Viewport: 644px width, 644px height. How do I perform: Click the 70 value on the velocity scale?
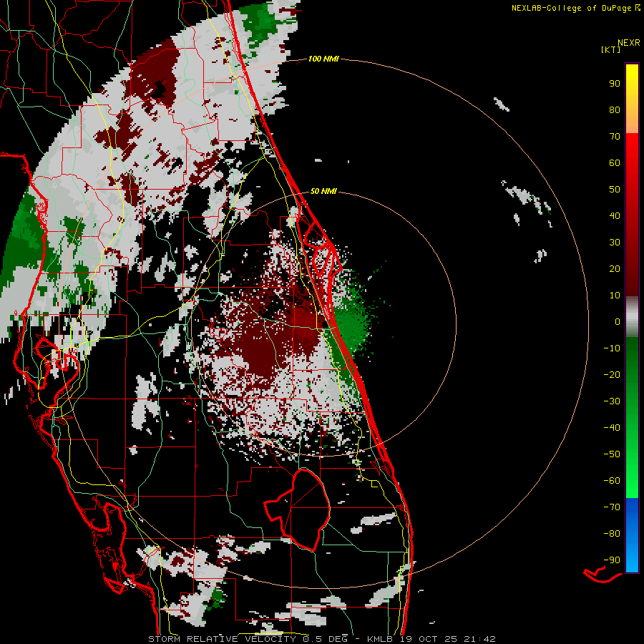pyautogui.click(x=615, y=137)
